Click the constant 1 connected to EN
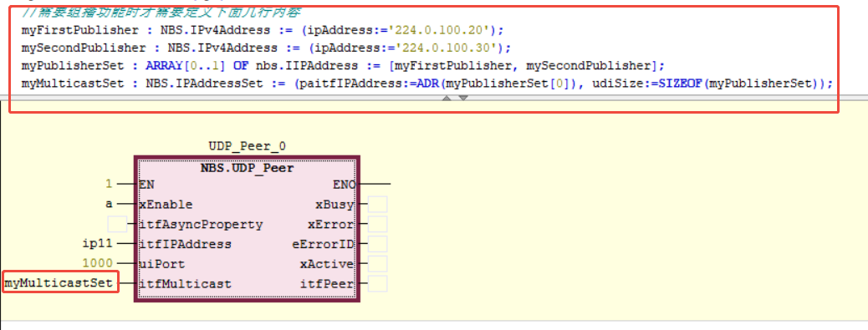The height and width of the screenshot is (330, 868). coord(109,184)
